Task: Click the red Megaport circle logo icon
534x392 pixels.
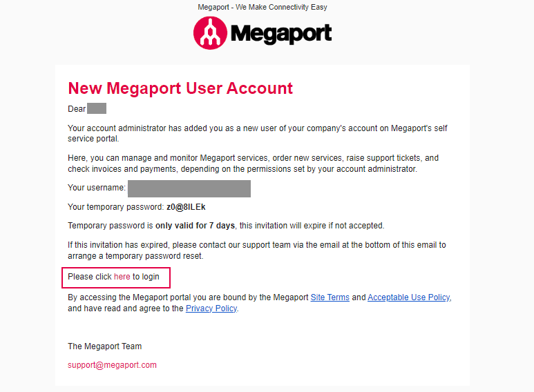Action: pyautogui.click(x=210, y=33)
